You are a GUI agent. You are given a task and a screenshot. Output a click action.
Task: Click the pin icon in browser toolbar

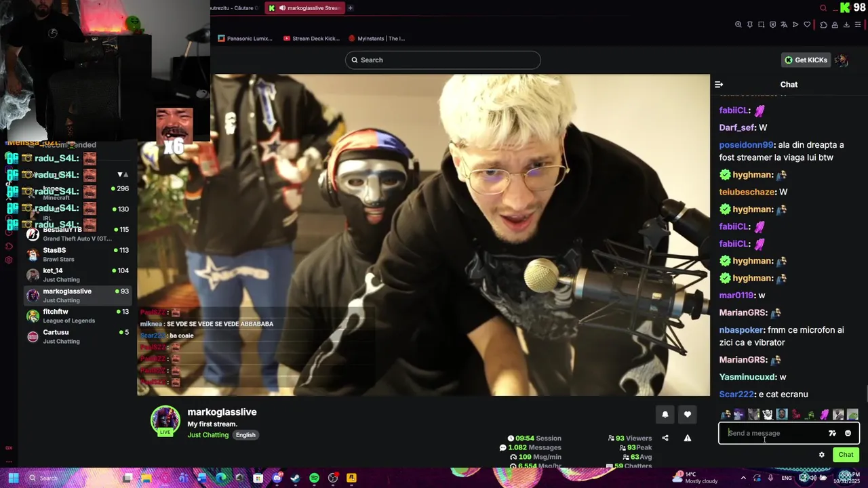coord(750,25)
